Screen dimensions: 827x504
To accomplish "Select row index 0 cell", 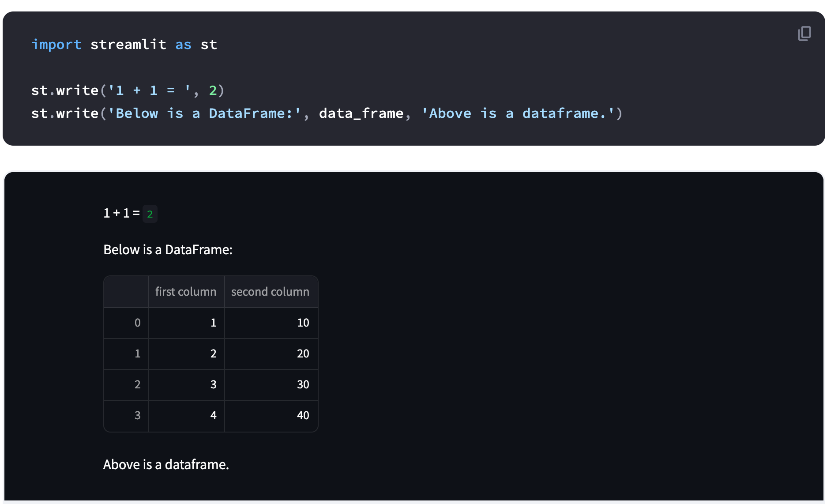I will click(126, 323).
